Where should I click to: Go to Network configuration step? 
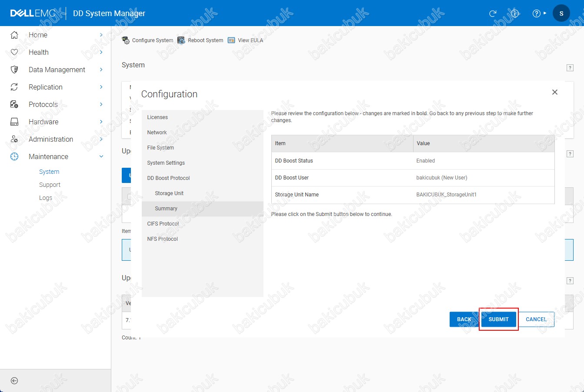203,133
